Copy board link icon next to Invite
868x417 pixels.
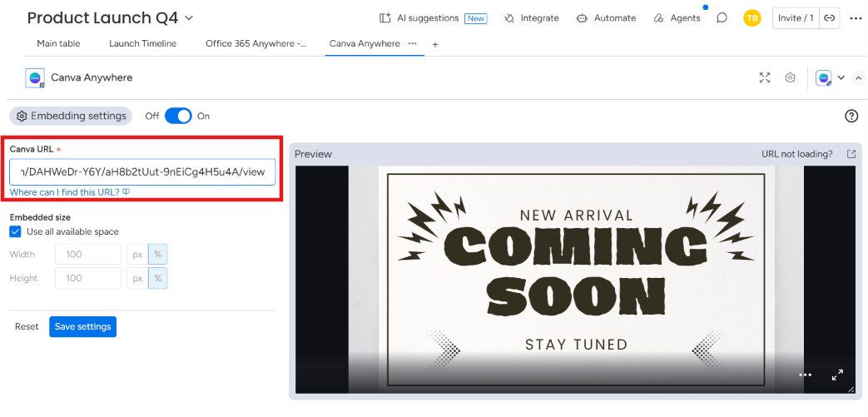point(829,18)
